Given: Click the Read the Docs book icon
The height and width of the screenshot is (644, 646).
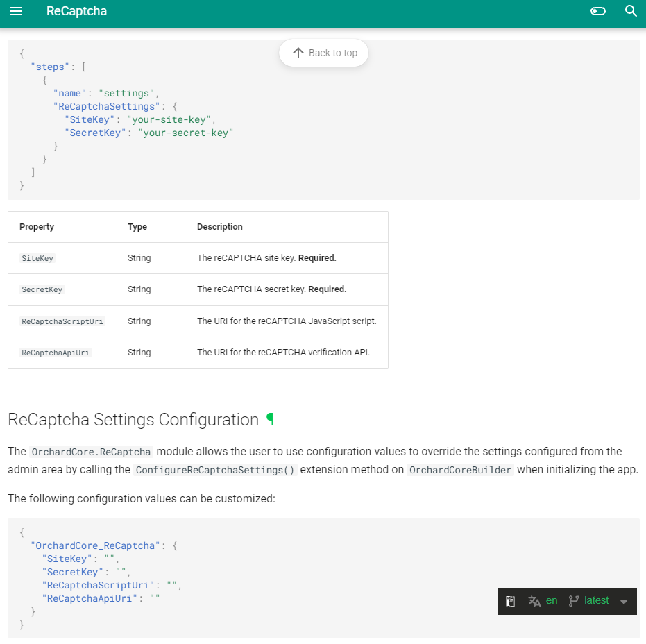Looking at the screenshot, I should click(x=510, y=601).
